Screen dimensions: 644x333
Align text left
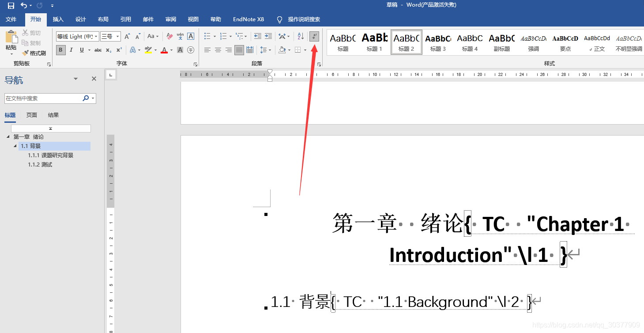207,50
